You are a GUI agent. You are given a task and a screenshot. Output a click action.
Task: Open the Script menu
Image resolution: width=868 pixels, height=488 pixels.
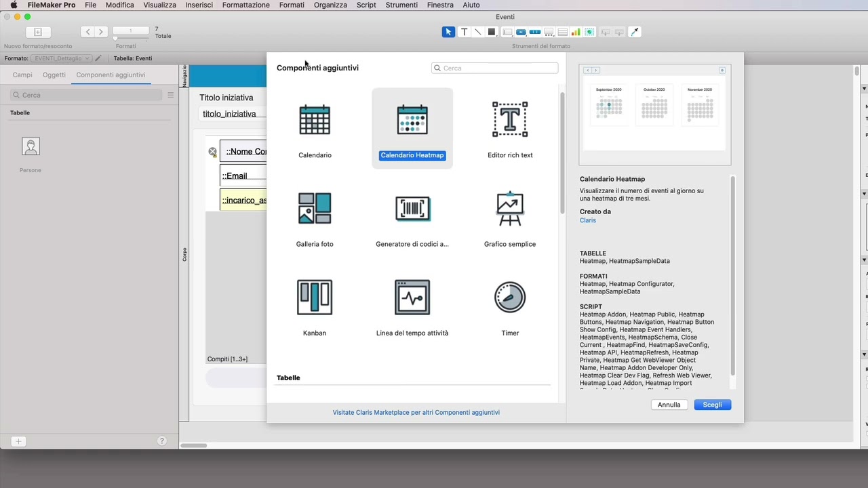click(x=366, y=5)
